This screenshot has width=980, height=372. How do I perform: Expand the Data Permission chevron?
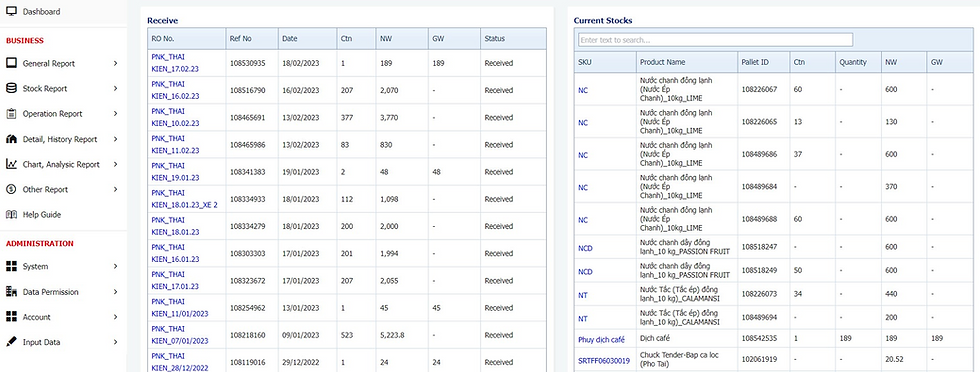click(x=116, y=292)
